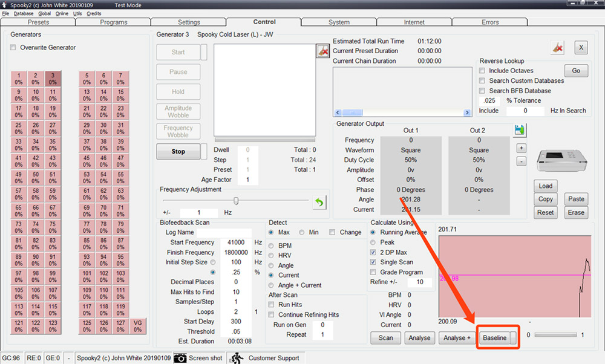
Task: Switch to the Programs tab
Action: click(114, 21)
